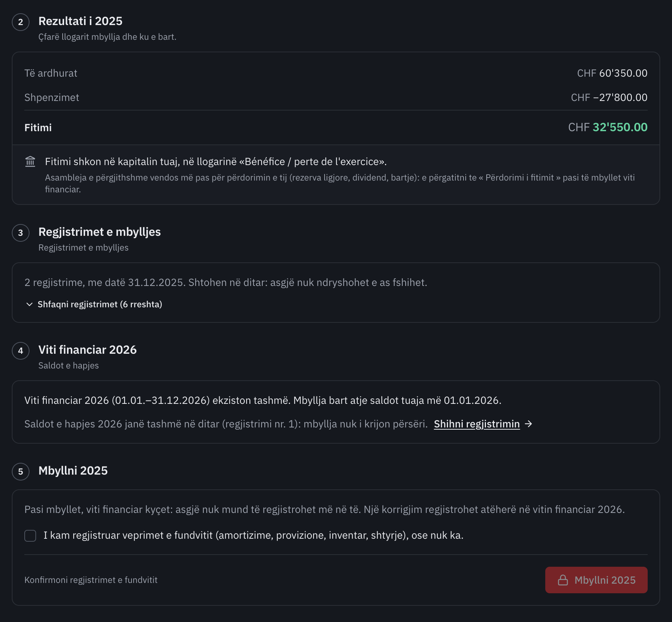Click step 2 circle for Rezultati i 2025

pos(21,22)
